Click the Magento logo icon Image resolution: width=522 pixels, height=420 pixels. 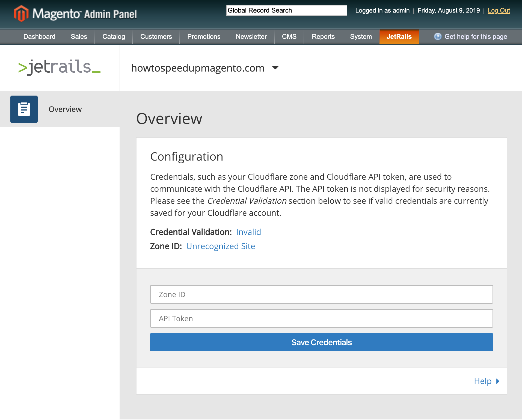[x=21, y=13]
